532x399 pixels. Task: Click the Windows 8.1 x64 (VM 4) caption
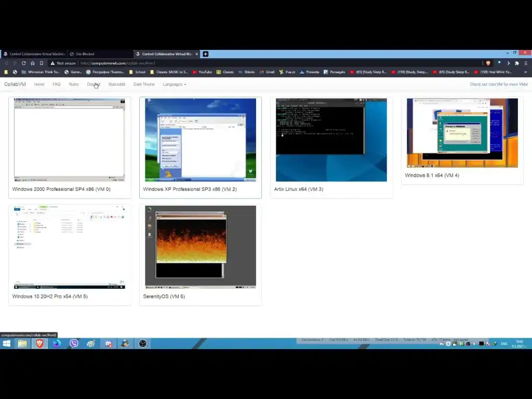(x=432, y=175)
